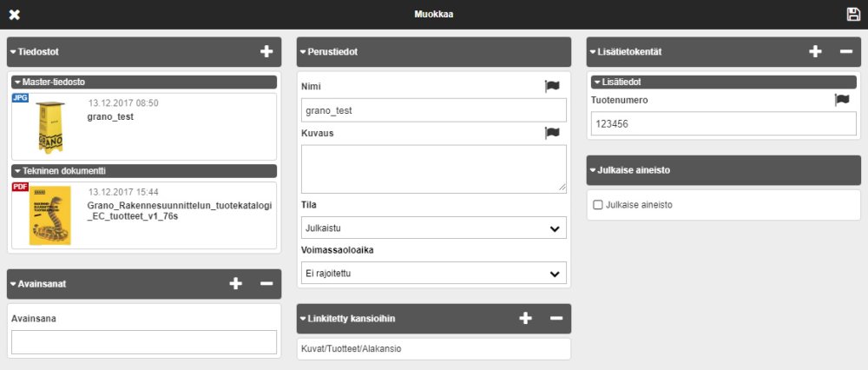Click the save floppy disk icon
Screen dimensions: 868x370
click(853, 14)
